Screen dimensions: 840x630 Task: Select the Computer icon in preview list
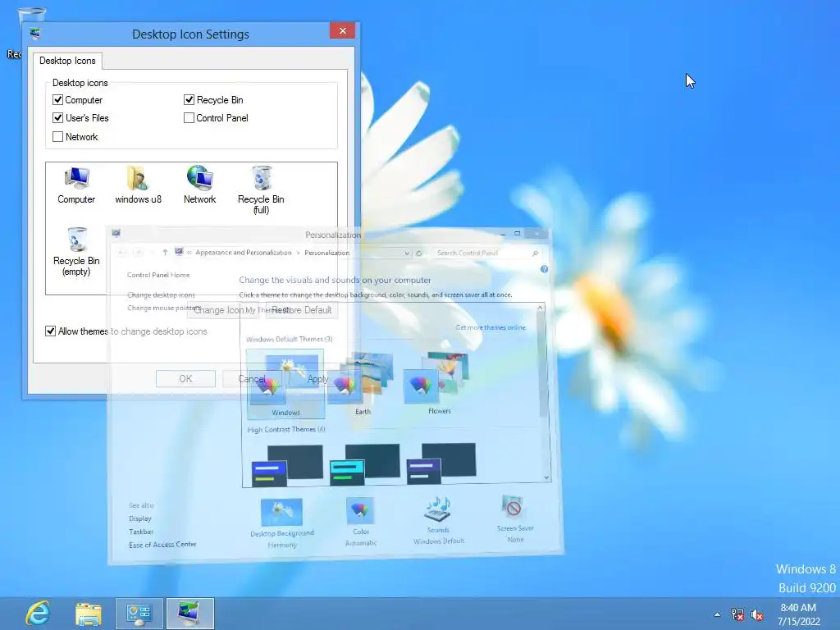76,185
